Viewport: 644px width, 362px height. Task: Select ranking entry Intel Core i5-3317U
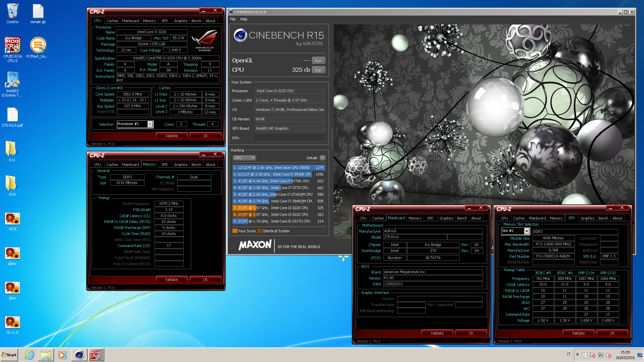(x=278, y=221)
